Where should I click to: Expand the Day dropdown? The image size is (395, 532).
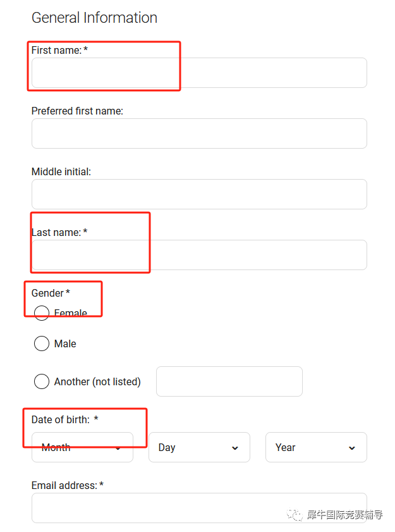tap(199, 447)
